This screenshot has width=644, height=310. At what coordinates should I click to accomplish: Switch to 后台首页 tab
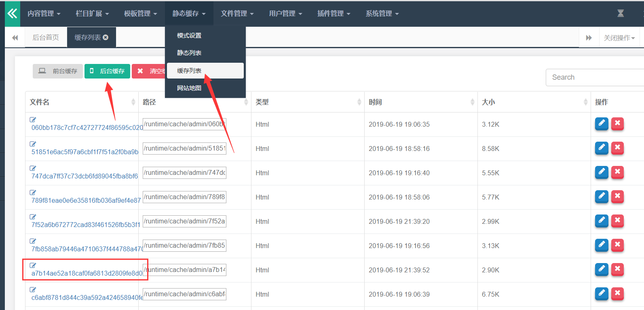point(46,37)
